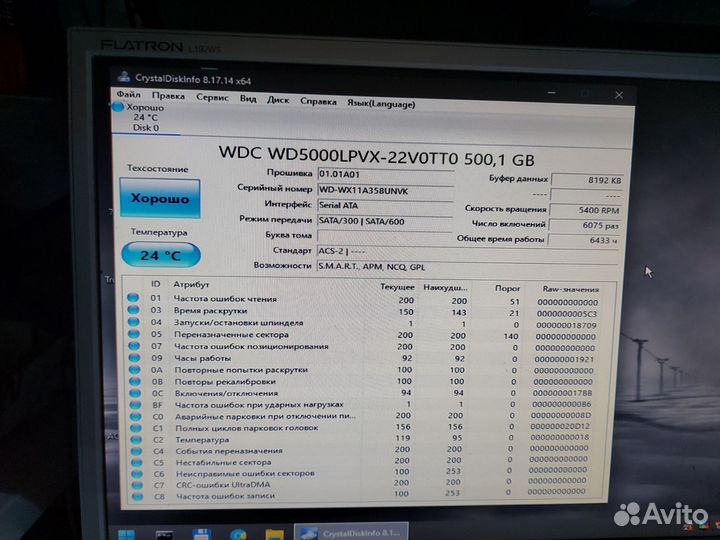Click status circle for Аварийные парковки row
Viewport: 720px width, 540px height.
135,416
